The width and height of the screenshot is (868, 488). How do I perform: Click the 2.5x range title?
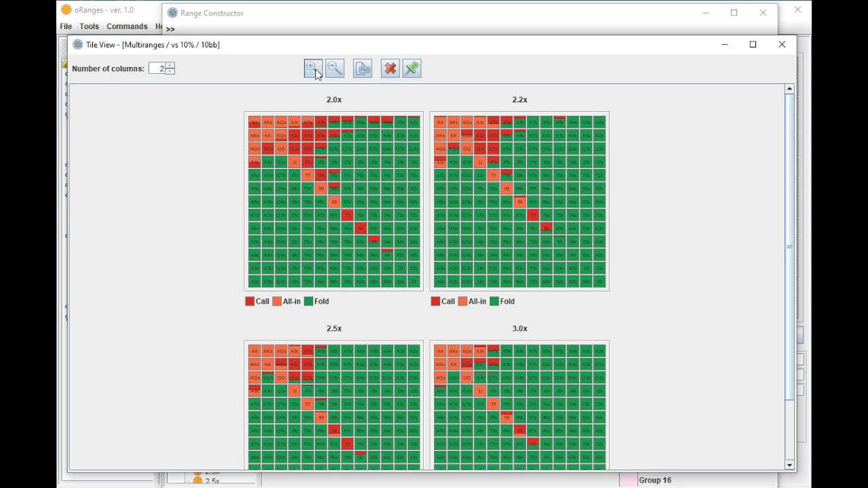click(x=334, y=329)
